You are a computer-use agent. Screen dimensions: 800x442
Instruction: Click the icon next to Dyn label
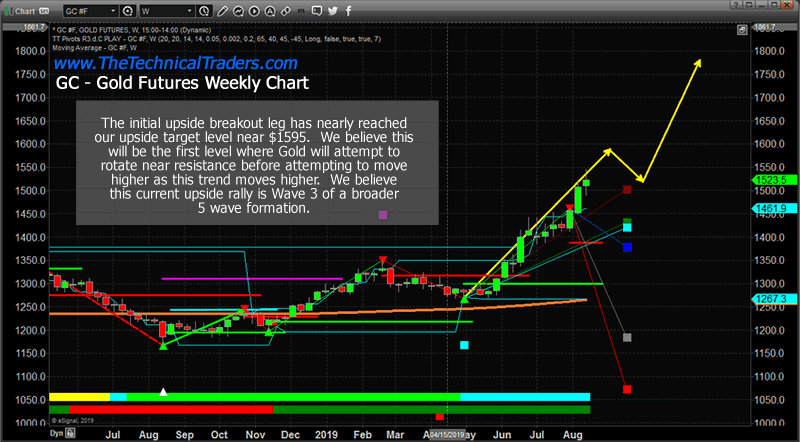[x=70, y=433]
